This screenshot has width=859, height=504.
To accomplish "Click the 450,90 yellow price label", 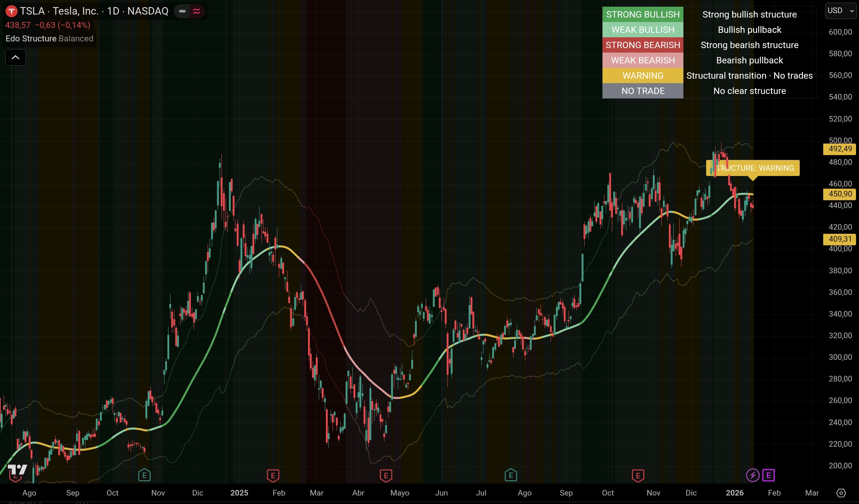I will pos(840,194).
